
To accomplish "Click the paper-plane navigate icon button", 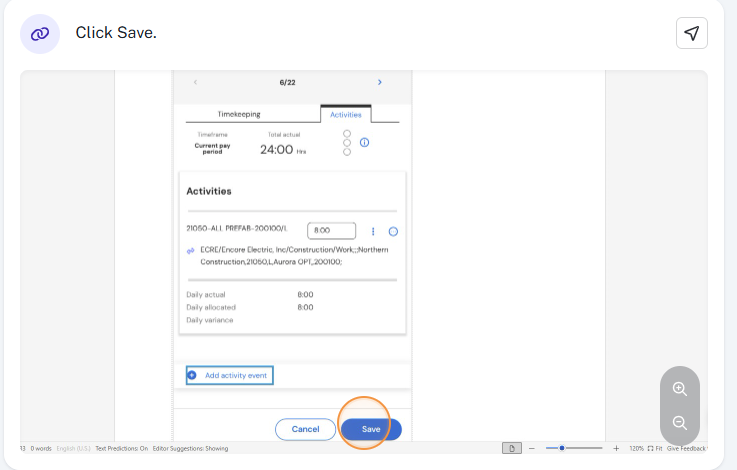I will pos(691,33).
